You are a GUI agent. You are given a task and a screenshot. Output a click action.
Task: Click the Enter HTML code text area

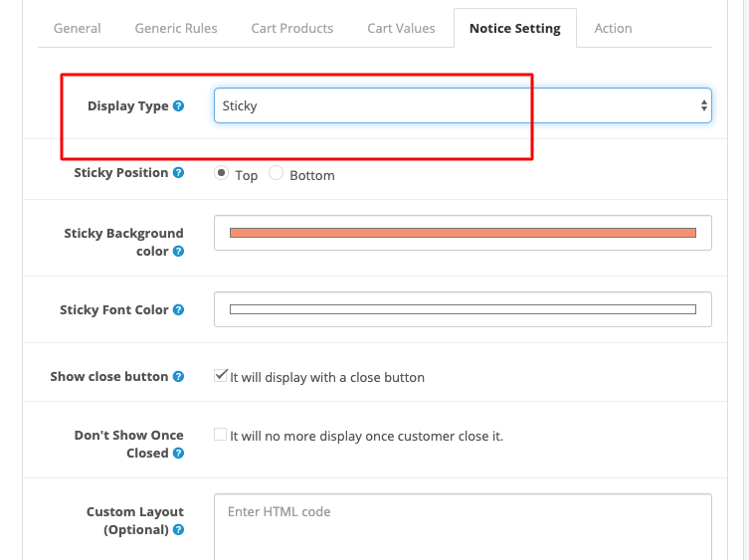tap(463, 526)
